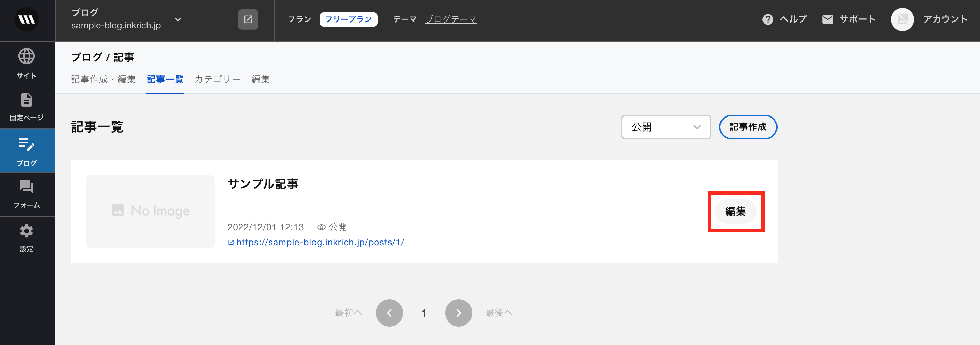Click the フリープラン badge
The image size is (980, 345).
(348, 19)
